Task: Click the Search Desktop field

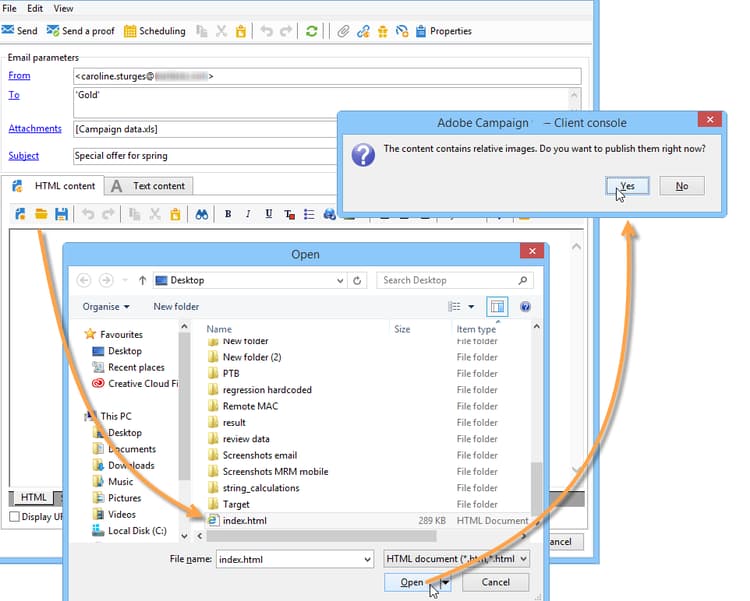Action: [454, 280]
